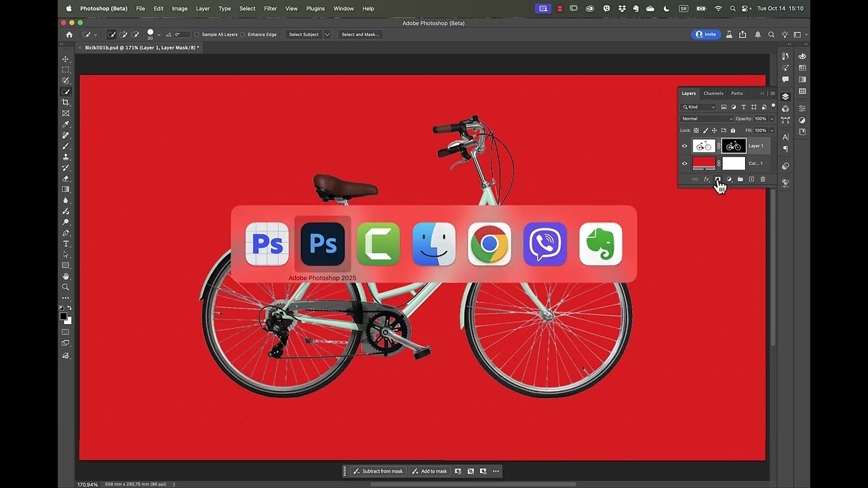The height and width of the screenshot is (488, 868).
Task: Open the layer effects fx menu
Action: (706, 180)
